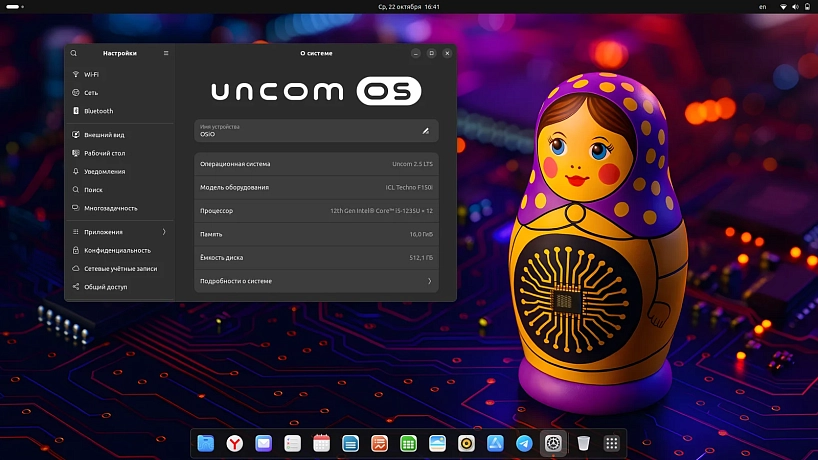The width and height of the screenshot is (818, 460).
Task: Launch Yandex Browser from the dock
Action: (x=234, y=442)
